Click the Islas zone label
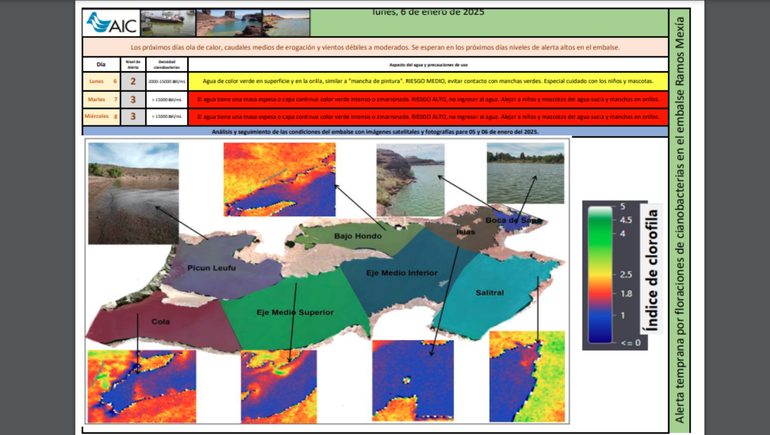 click(x=465, y=232)
